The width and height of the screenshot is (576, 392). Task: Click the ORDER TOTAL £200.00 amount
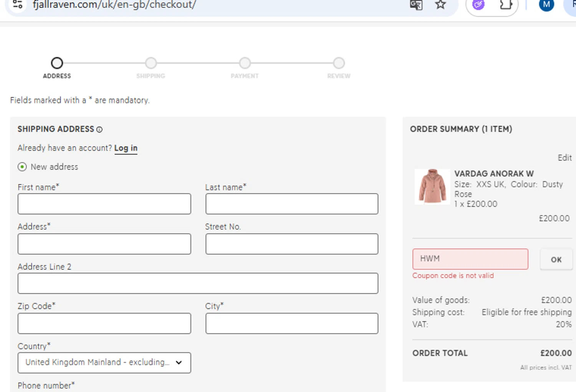point(556,353)
